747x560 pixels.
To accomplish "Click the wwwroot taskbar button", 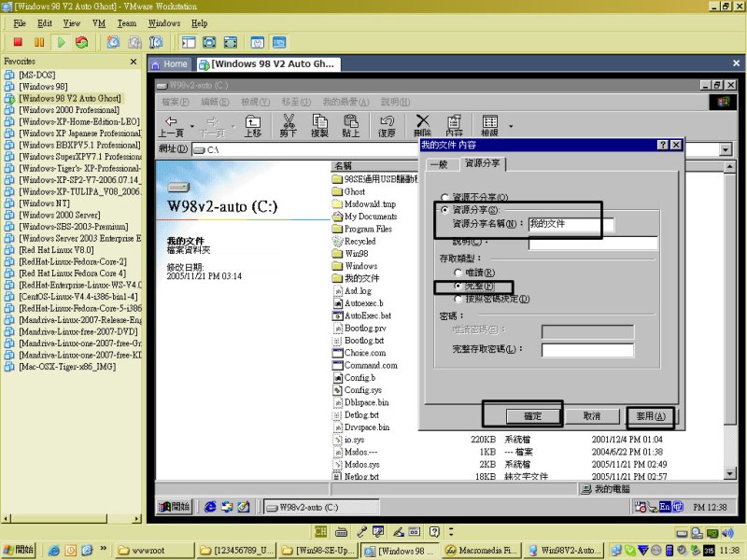I will (x=154, y=551).
